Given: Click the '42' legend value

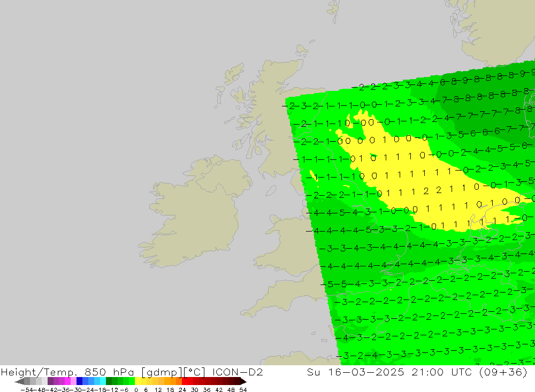Looking at the screenshot, I should tap(219, 390).
